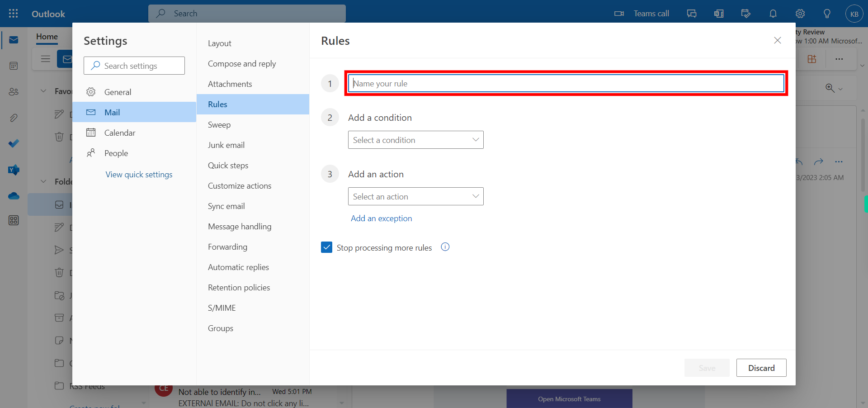Click the Open Microsoft Teams button
Image resolution: width=868 pixels, height=408 pixels.
(569, 399)
